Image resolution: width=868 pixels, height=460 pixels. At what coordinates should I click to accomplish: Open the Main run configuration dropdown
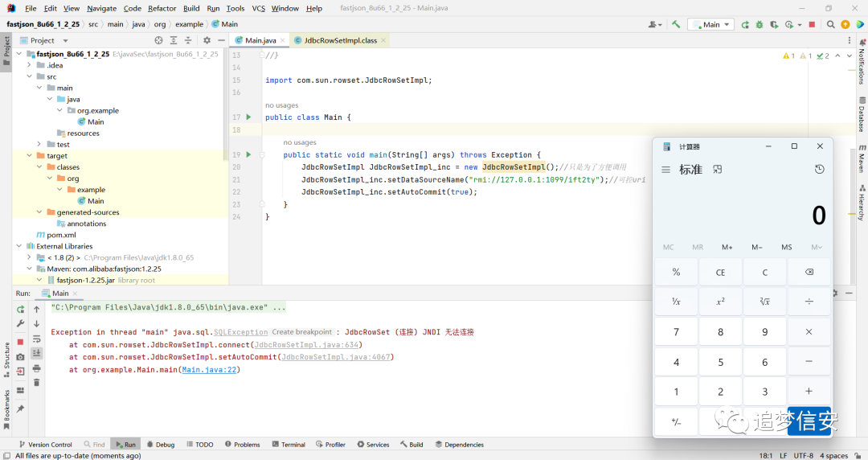711,24
